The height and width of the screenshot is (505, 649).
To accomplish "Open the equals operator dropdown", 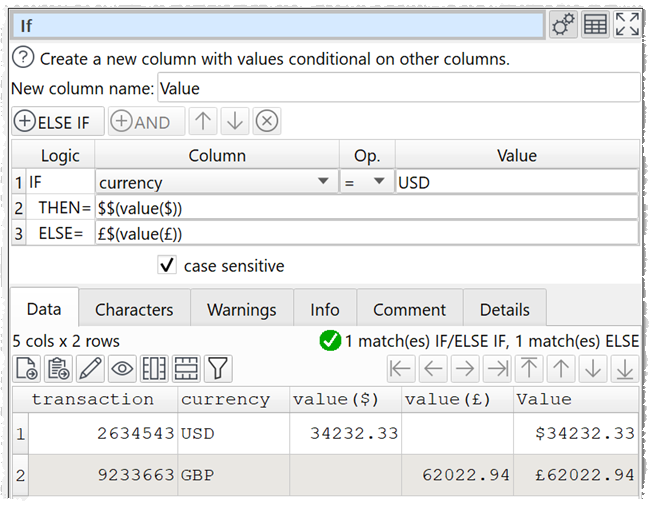I will tap(379, 183).
